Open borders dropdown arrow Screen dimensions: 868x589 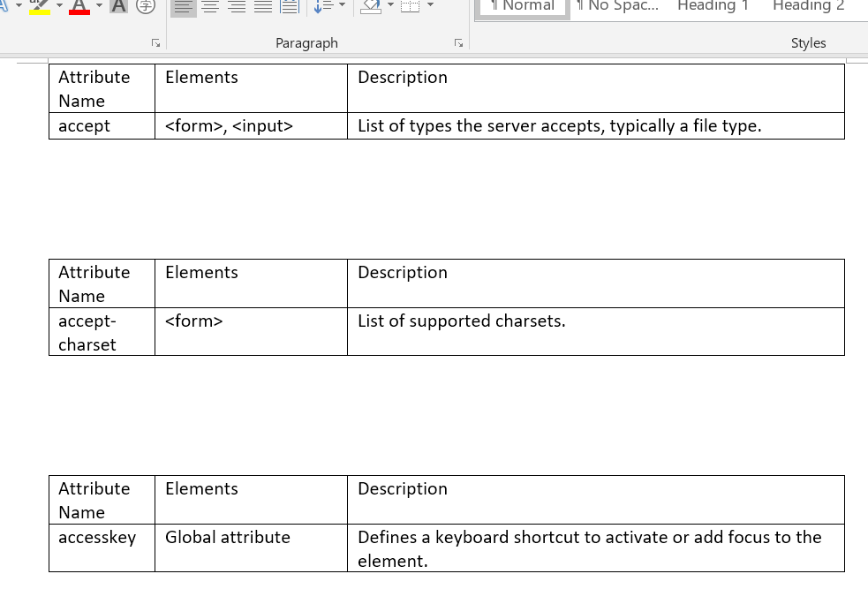(430, 5)
